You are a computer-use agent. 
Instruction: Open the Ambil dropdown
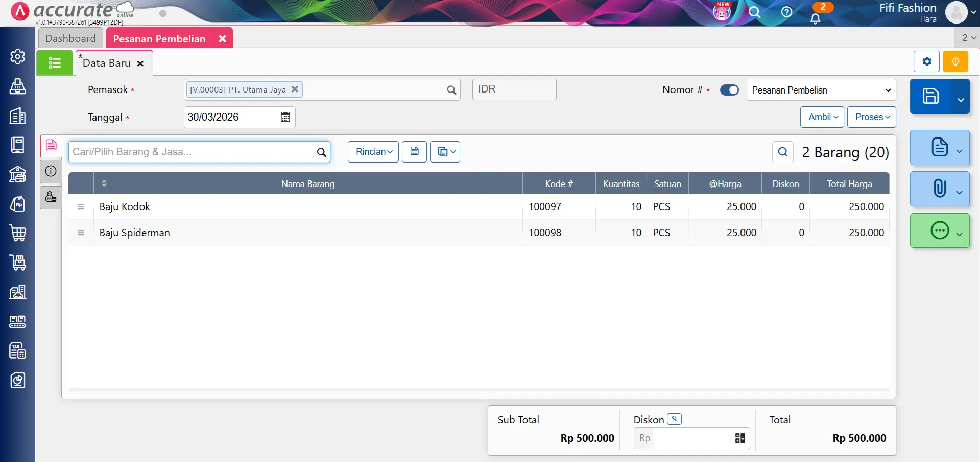tap(822, 117)
